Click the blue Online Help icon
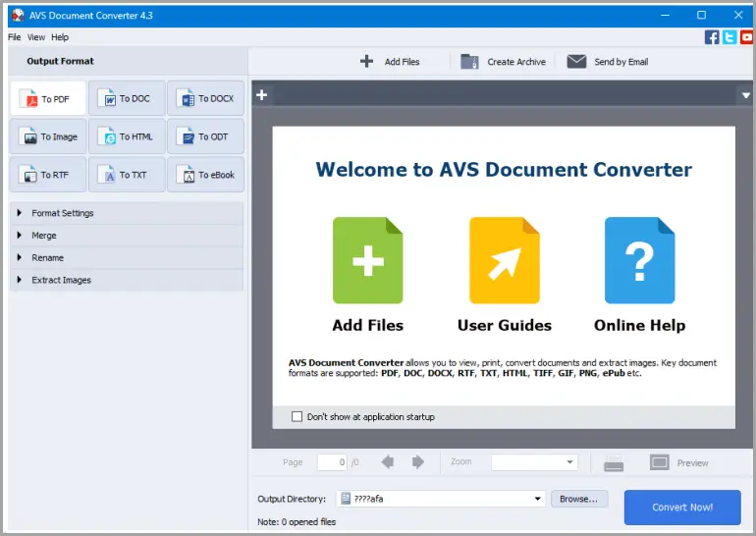The height and width of the screenshot is (536, 756). [640, 260]
